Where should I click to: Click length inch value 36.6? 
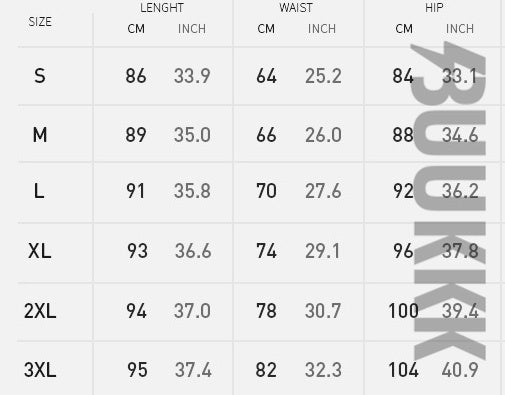(193, 251)
